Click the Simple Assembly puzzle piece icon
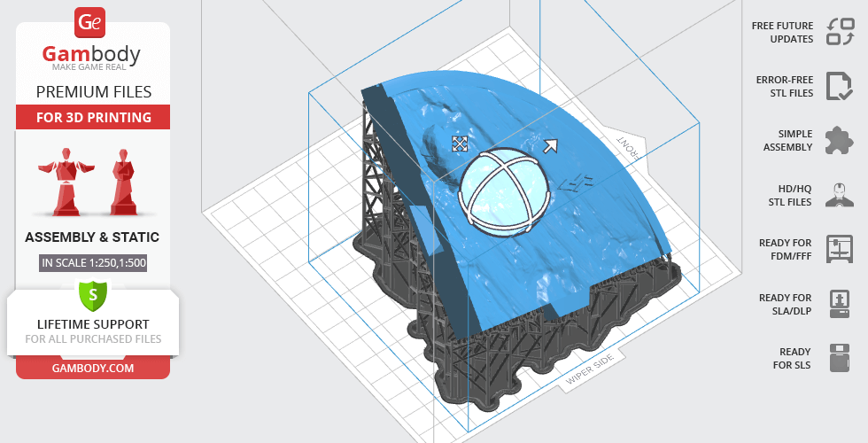Screen dimensions: 868x443 (x=839, y=140)
